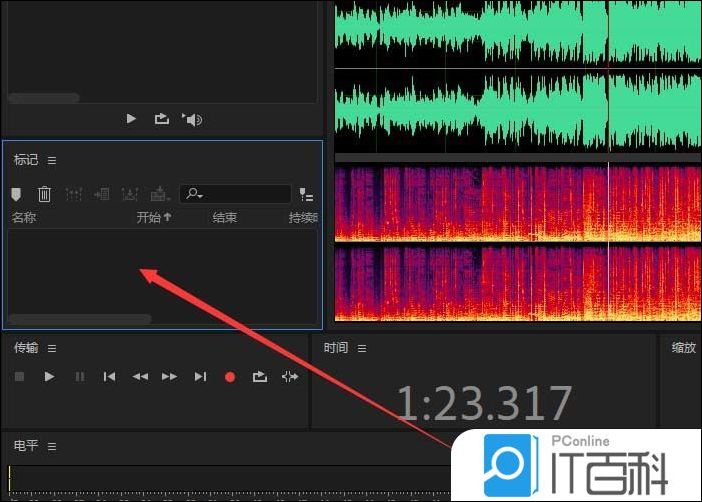Play the file preview in upper panel
Image resolution: width=702 pixels, height=502 pixels.
tap(131, 119)
